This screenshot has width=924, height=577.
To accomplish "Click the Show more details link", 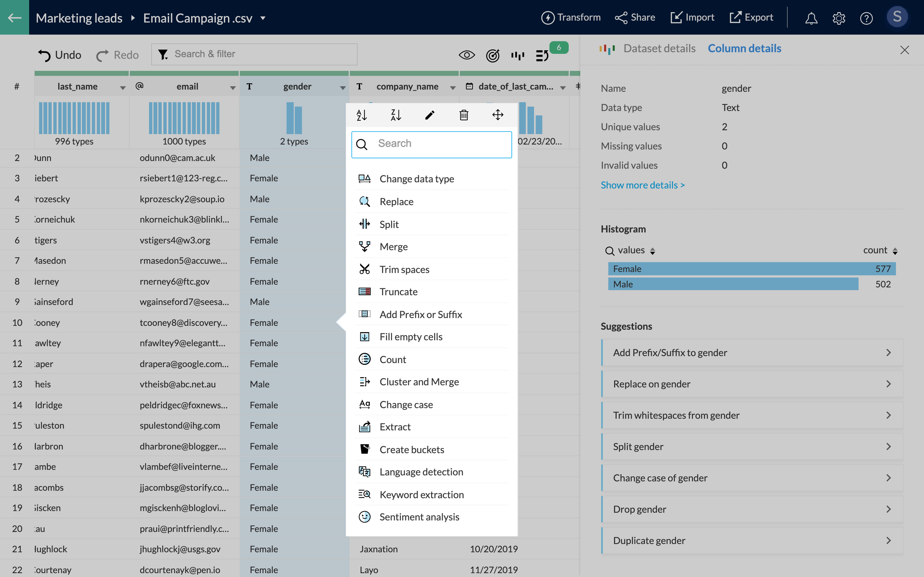I will pos(643,185).
